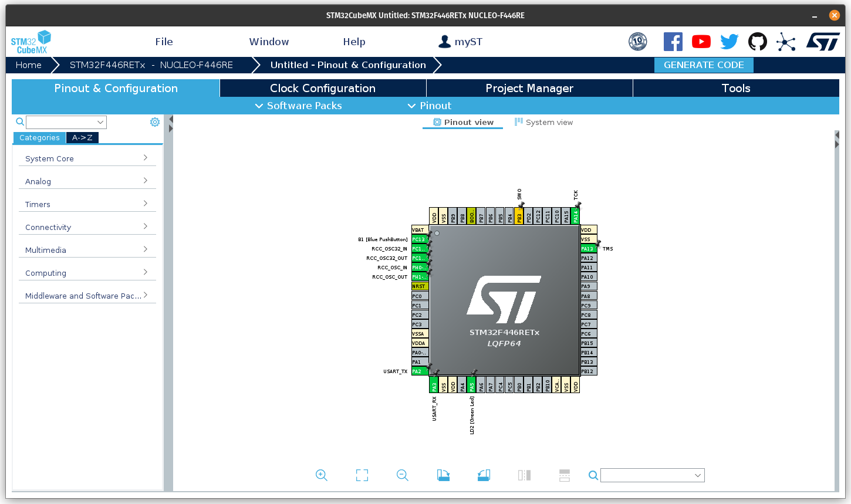Select the PA8 pin

pos(589,296)
